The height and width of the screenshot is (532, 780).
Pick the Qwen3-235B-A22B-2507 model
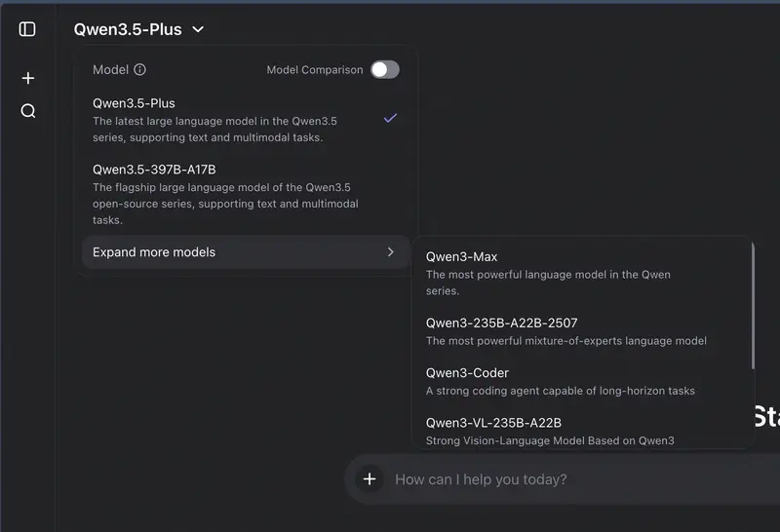pos(501,323)
